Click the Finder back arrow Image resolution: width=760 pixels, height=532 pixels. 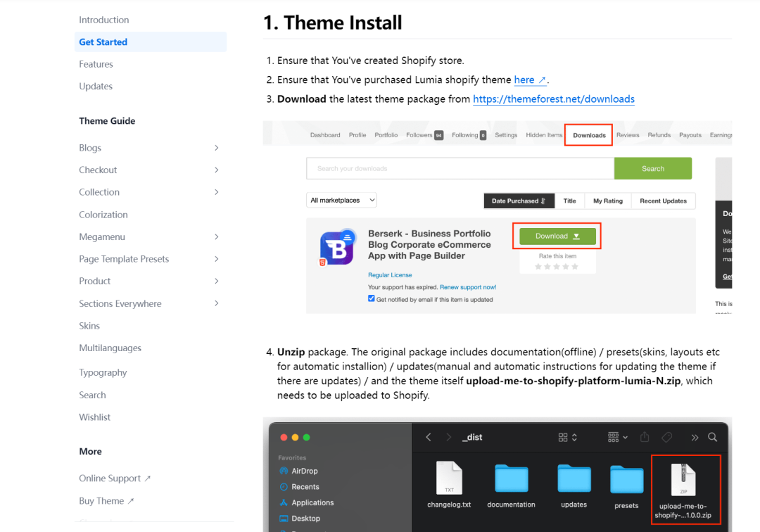429,437
